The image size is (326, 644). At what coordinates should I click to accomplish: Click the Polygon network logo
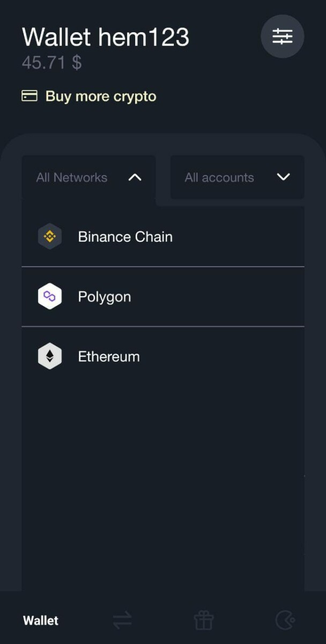pos(50,297)
